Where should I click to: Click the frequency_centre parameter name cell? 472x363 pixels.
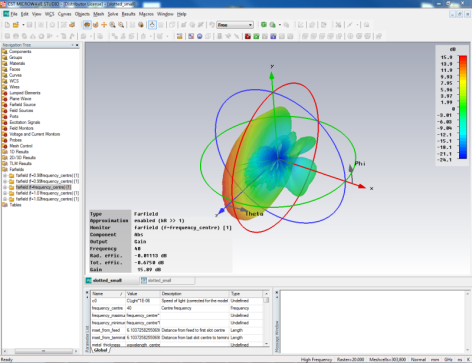108,308
